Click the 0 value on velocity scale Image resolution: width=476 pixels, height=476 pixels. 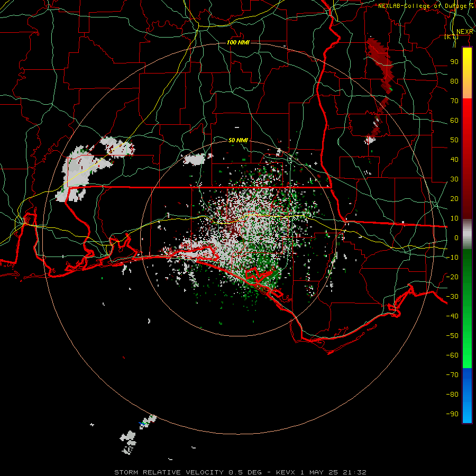click(x=456, y=237)
